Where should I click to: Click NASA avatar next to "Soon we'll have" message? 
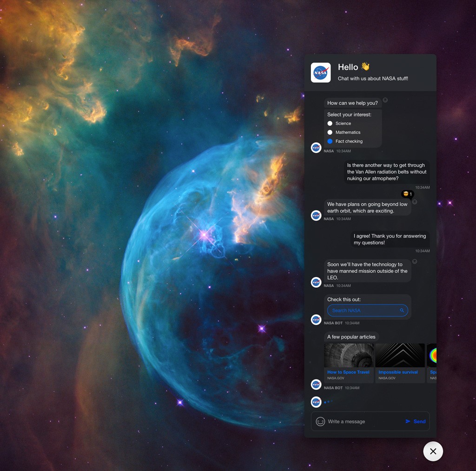tap(316, 282)
